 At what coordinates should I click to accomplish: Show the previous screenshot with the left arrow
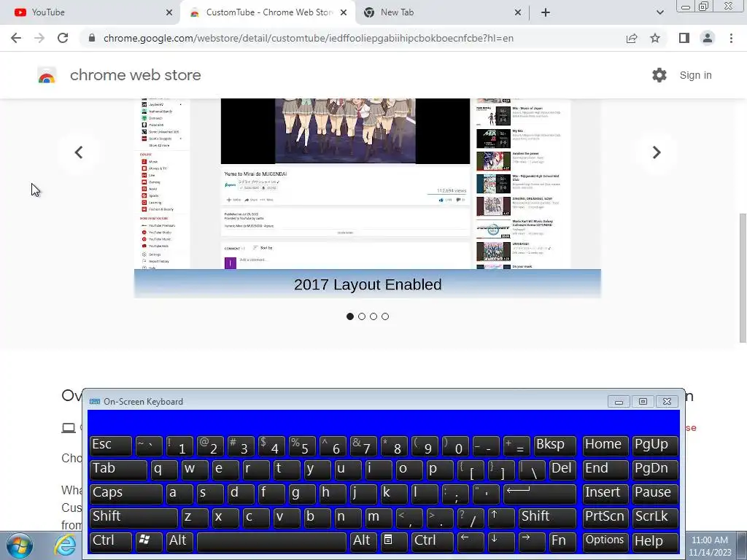point(79,152)
